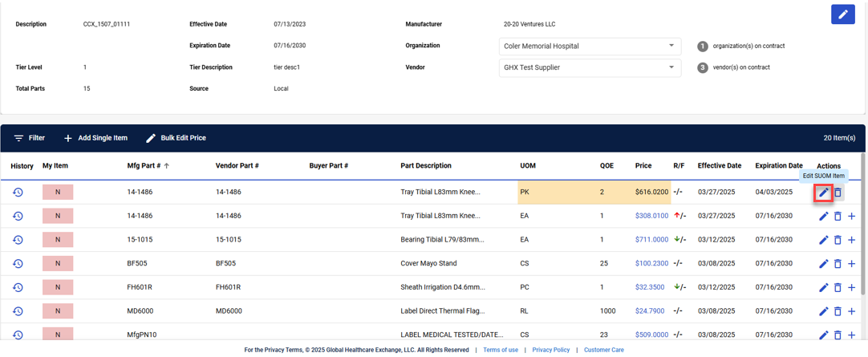868x357 pixels.
Task: Expand the Organization dropdown
Action: tap(590, 46)
